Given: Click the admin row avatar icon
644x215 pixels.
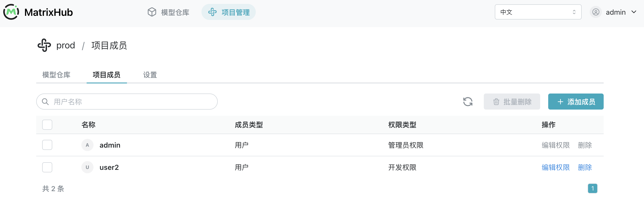Looking at the screenshot, I should click(87, 145).
